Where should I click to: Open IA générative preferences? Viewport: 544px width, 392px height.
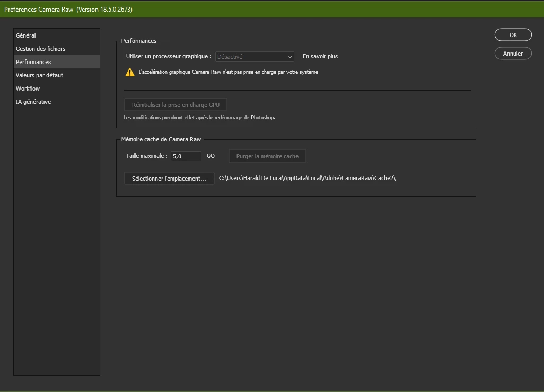[57, 102]
